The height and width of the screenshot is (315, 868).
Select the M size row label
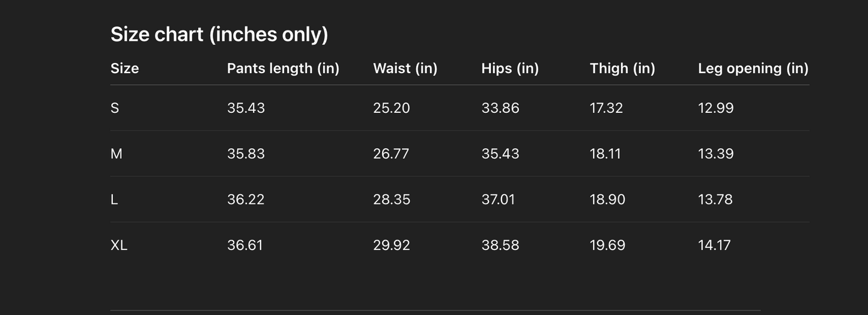[117, 154]
